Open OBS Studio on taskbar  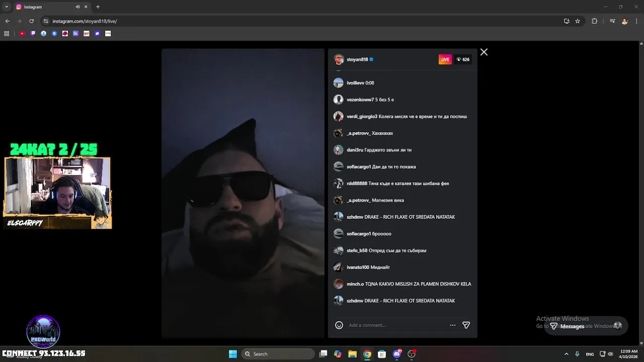(x=412, y=354)
